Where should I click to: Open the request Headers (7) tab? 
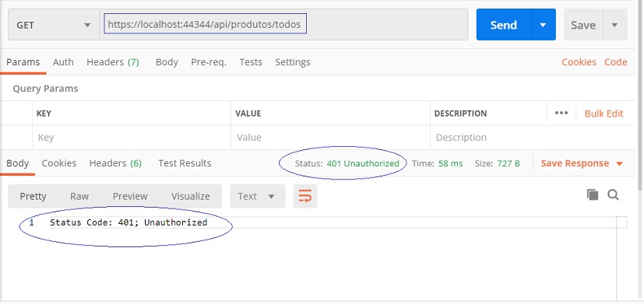(x=113, y=62)
